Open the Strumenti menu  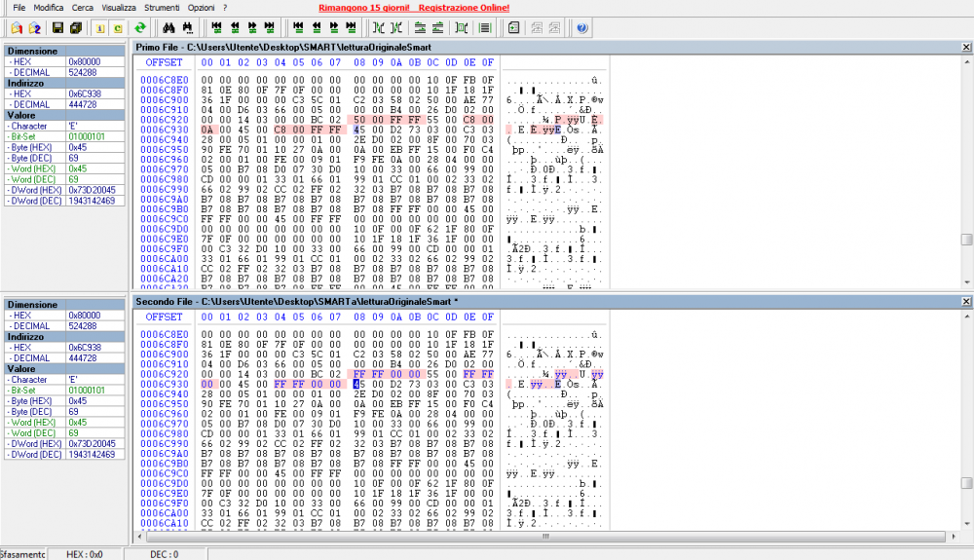pos(160,8)
